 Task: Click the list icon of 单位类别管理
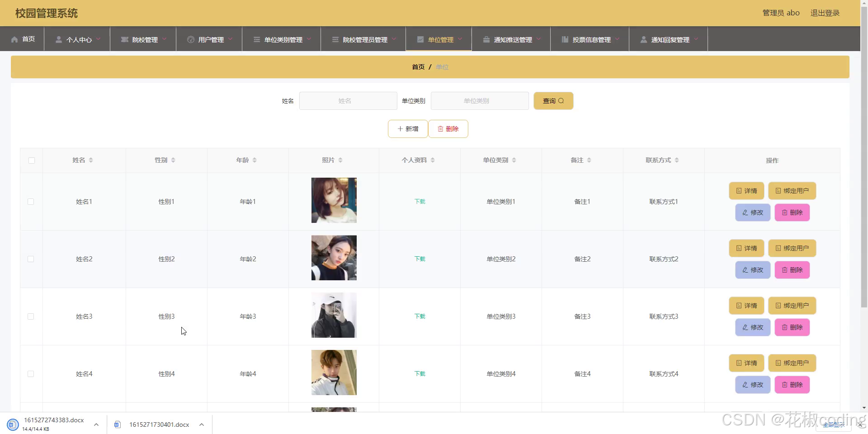[257, 39]
